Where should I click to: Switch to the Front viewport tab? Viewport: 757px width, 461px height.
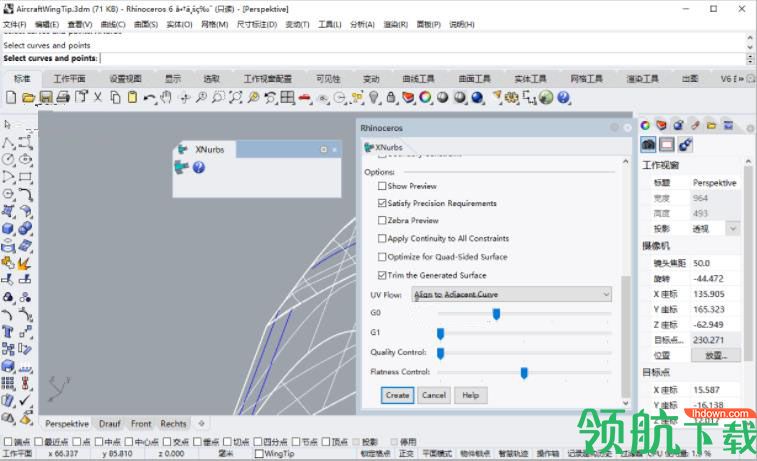click(x=141, y=423)
